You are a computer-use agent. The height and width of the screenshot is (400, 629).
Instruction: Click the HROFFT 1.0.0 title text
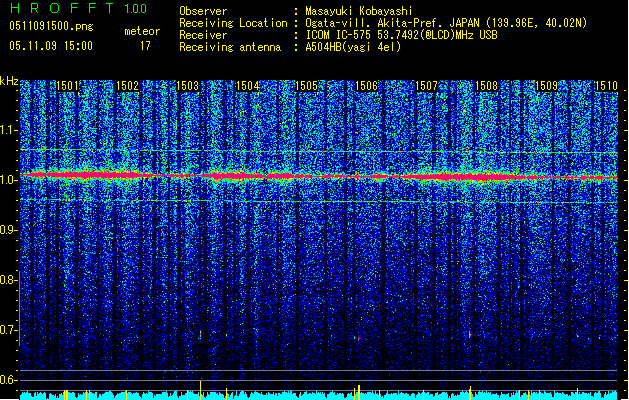79,8
